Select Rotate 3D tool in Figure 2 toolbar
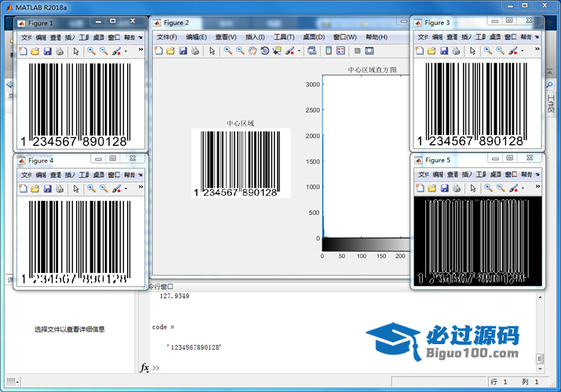This screenshot has width=561, height=392. point(265,51)
